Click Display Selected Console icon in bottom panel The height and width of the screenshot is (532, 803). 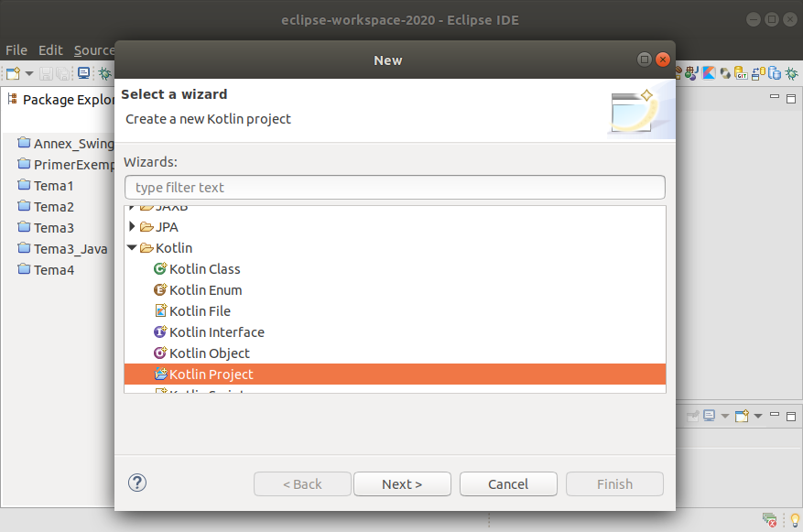[710, 416]
